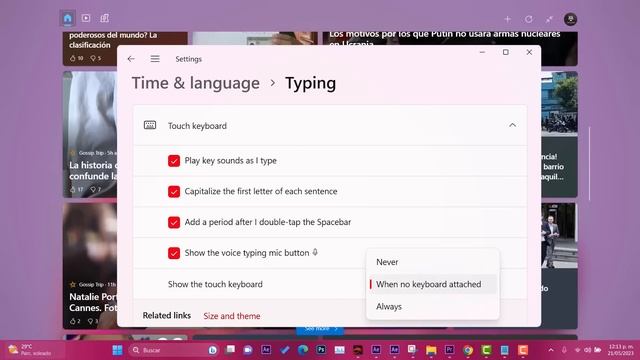Click the Show the touch keyboard label
The width and height of the screenshot is (640, 360).
pyautogui.click(x=215, y=284)
